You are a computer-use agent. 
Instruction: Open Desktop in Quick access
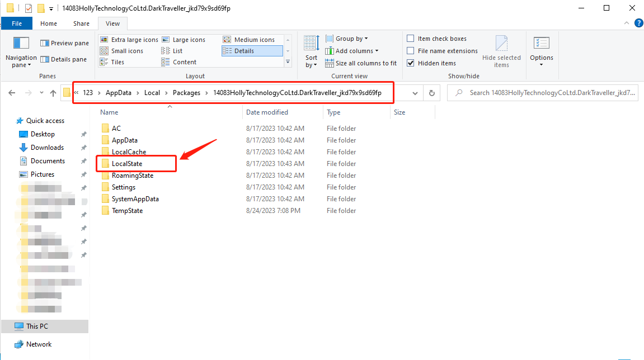43,134
